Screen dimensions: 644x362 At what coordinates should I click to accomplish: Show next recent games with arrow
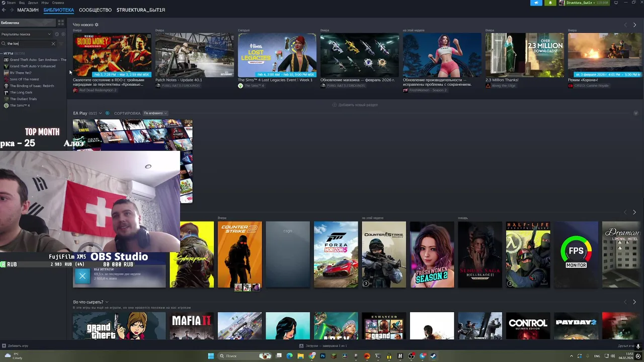(634, 212)
